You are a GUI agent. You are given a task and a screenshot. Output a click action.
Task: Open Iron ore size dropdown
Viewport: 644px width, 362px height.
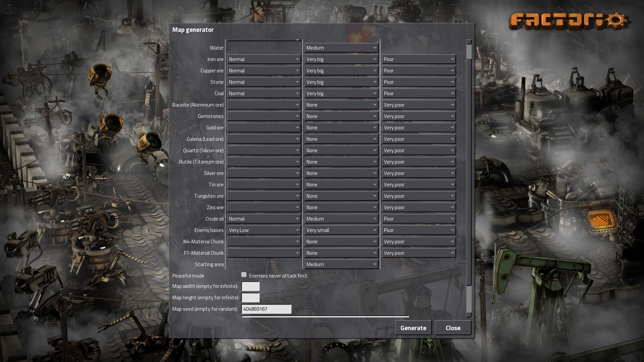coord(341,59)
